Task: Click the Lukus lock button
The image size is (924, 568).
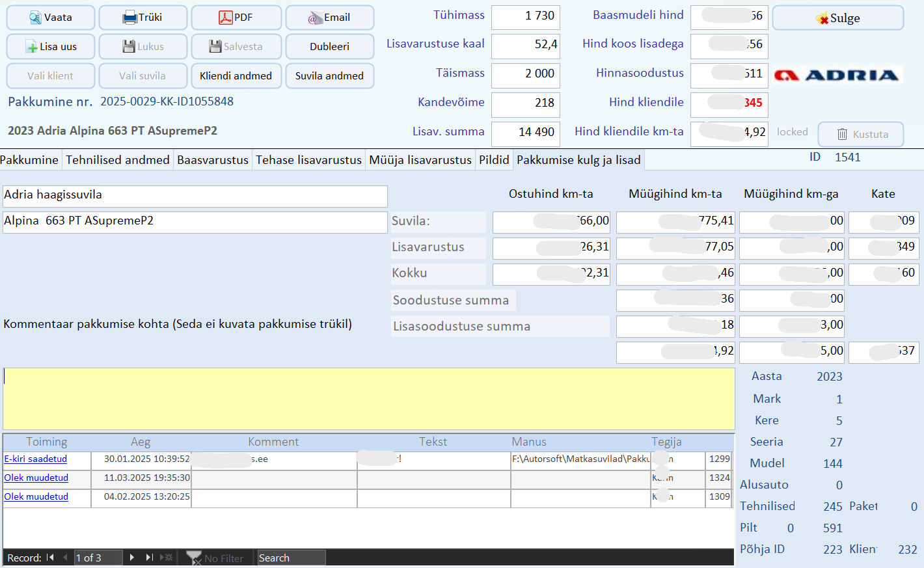Action: point(143,47)
